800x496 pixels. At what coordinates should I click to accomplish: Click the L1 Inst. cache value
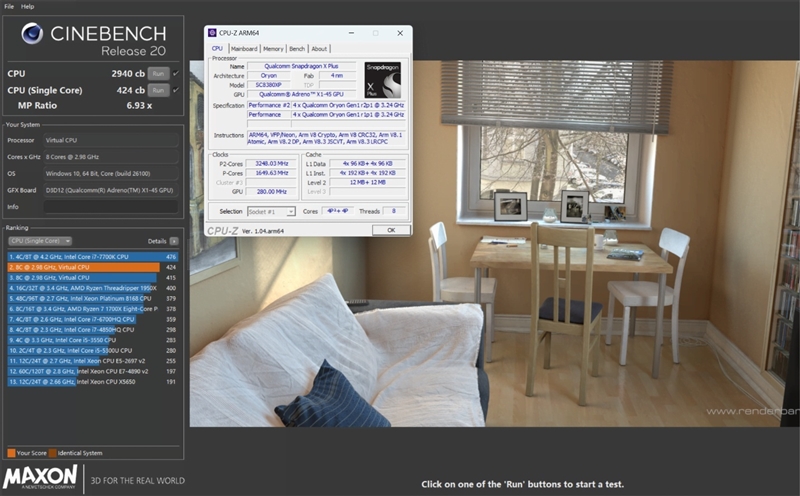(x=367, y=173)
